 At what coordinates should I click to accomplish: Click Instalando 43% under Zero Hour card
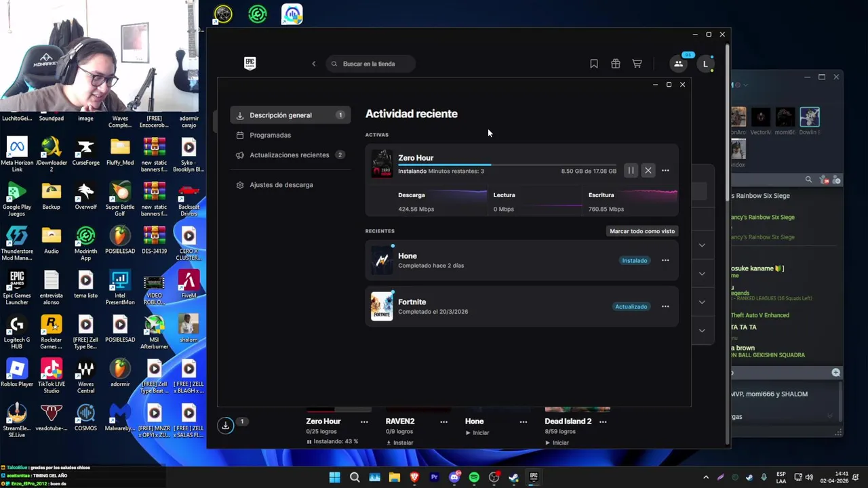[332, 442]
